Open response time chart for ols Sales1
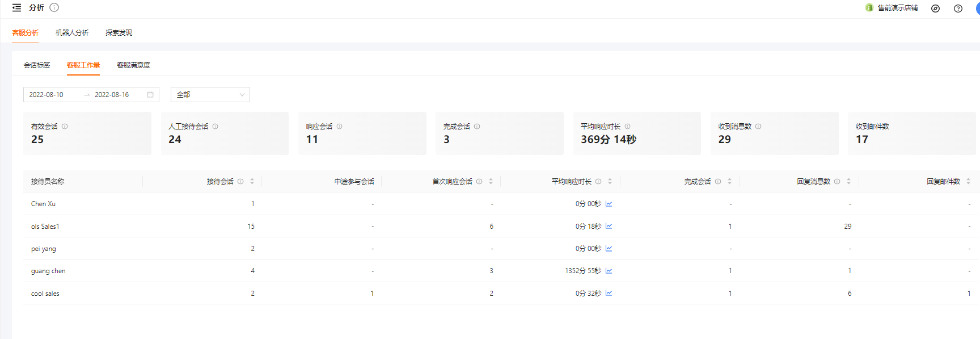This screenshot has width=980, height=339. pos(609,226)
